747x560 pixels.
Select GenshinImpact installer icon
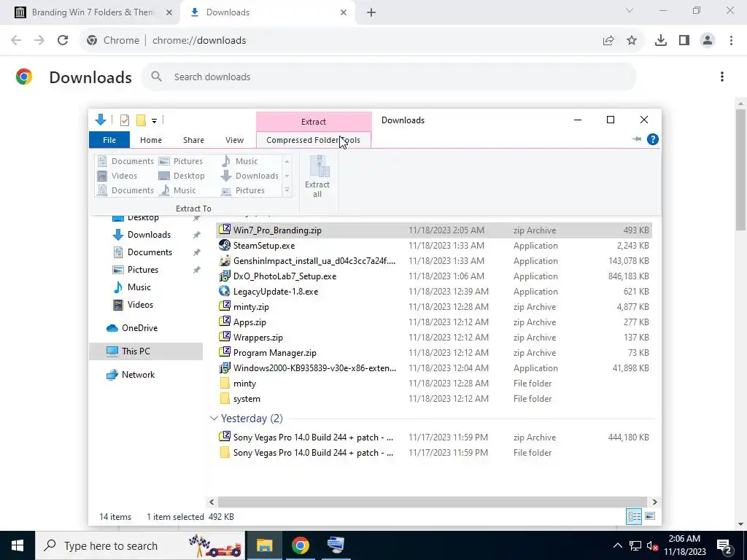coord(225,260)
